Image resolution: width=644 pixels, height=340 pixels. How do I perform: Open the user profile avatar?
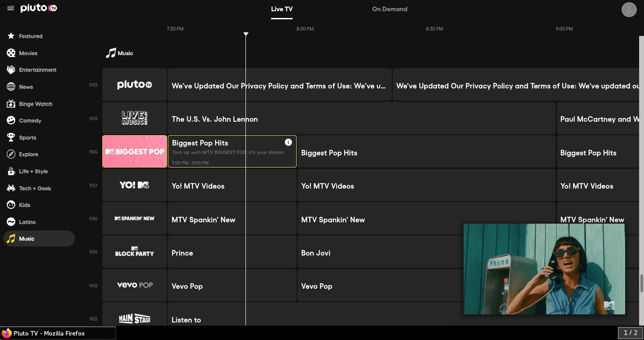click(x=629, y=9)
